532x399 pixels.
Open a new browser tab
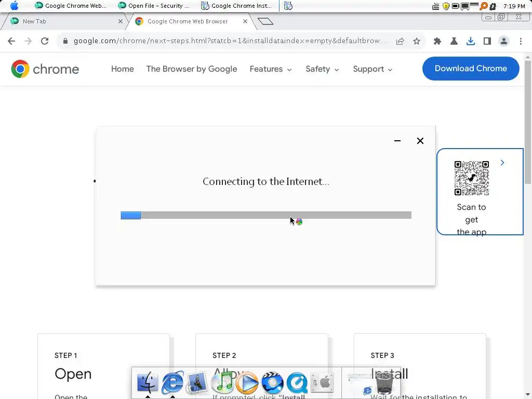point(265,21)
